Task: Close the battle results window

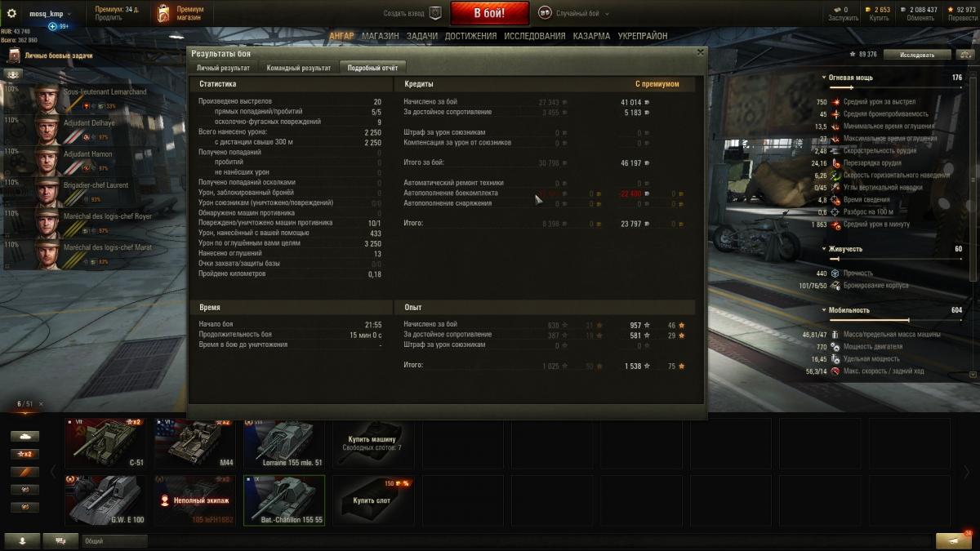Action: coord(700,52)
